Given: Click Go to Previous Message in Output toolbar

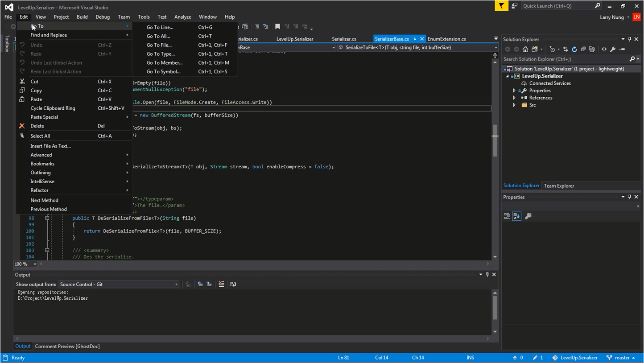Looking at the screenshot, I should (x=200, y=284).
